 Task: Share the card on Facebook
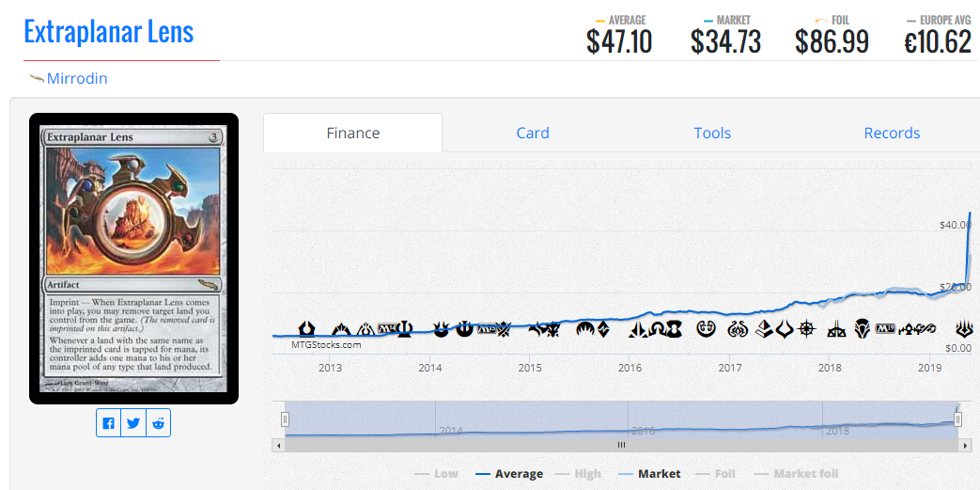coord(109,423)
